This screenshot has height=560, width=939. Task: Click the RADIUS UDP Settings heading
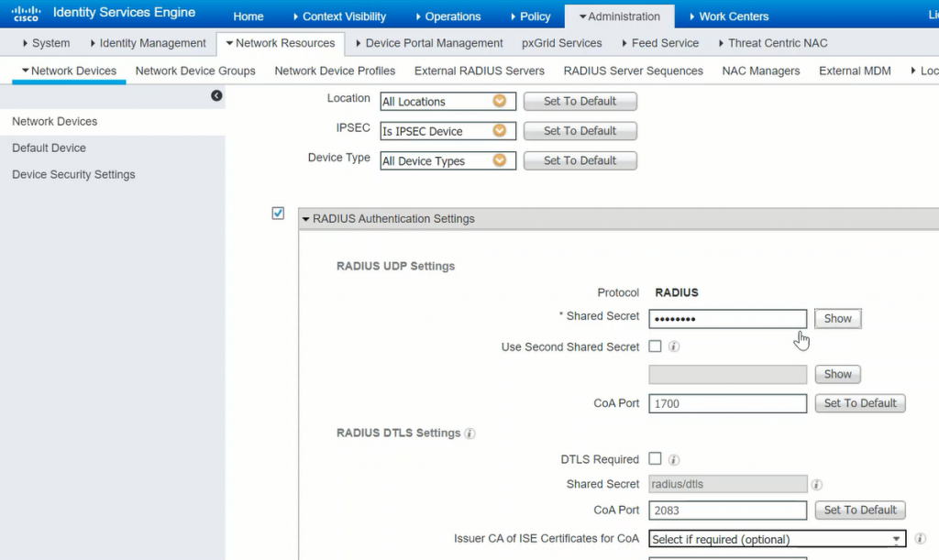[395, 266]
